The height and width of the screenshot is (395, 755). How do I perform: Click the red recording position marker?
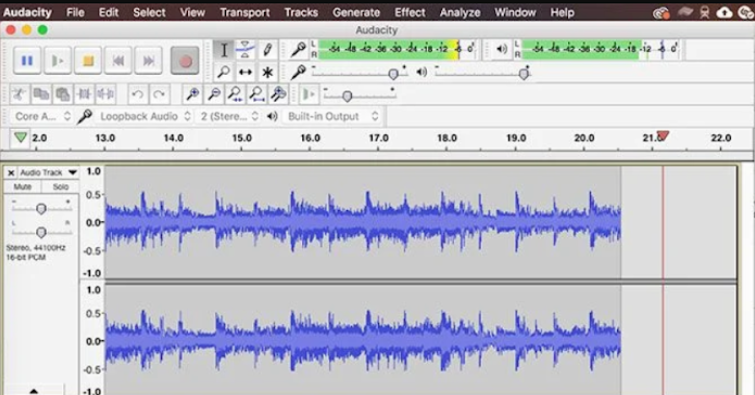pyautogui.click(x=663, y=135)
